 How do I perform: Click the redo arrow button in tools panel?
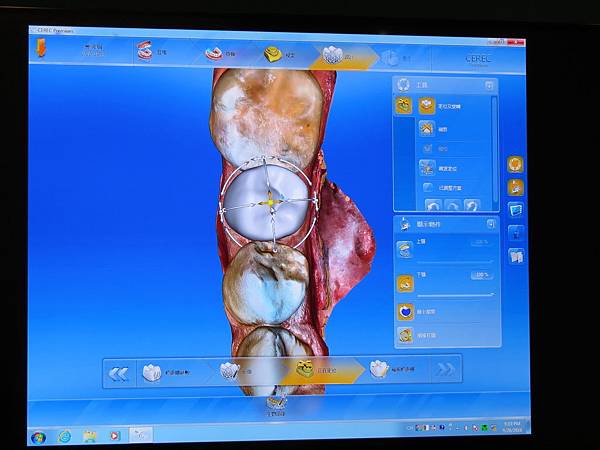(x=452, y=206)
